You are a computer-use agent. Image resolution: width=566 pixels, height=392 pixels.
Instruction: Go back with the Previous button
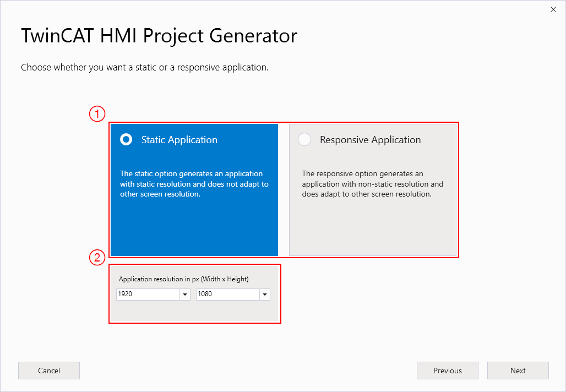pos(448,371)
